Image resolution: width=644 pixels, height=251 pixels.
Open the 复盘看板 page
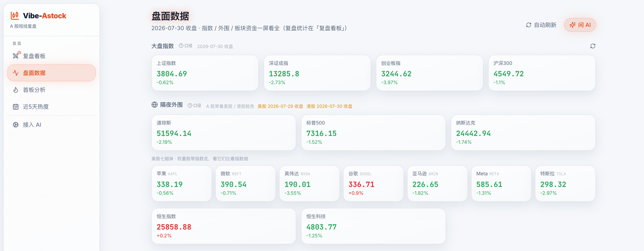(52, 56)
